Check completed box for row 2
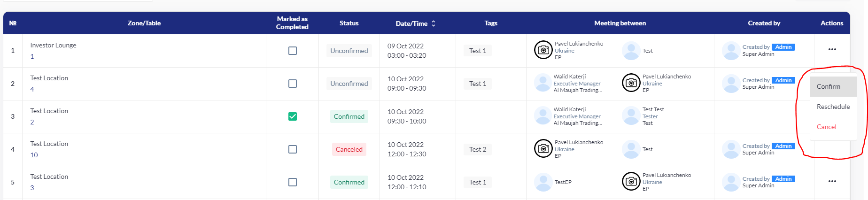Image resolution: width=868 pixels, height=200 pixels. [293, 84]
